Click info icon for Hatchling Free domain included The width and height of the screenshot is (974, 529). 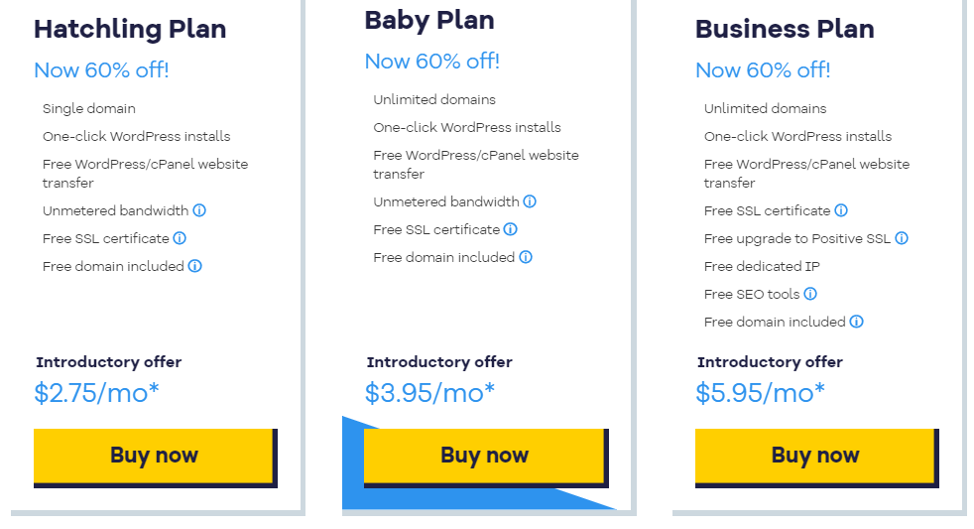195,266
